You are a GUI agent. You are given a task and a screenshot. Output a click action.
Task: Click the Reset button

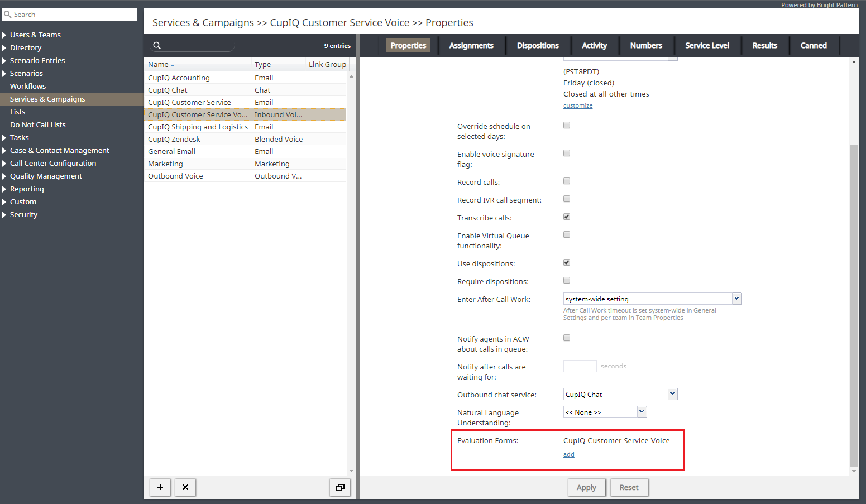click(x=629, y=487)
